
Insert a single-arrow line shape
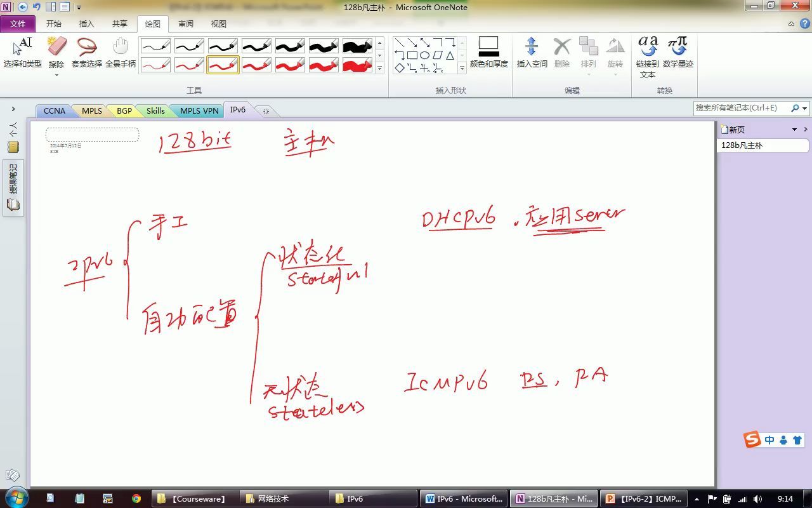tap(412, 43)
